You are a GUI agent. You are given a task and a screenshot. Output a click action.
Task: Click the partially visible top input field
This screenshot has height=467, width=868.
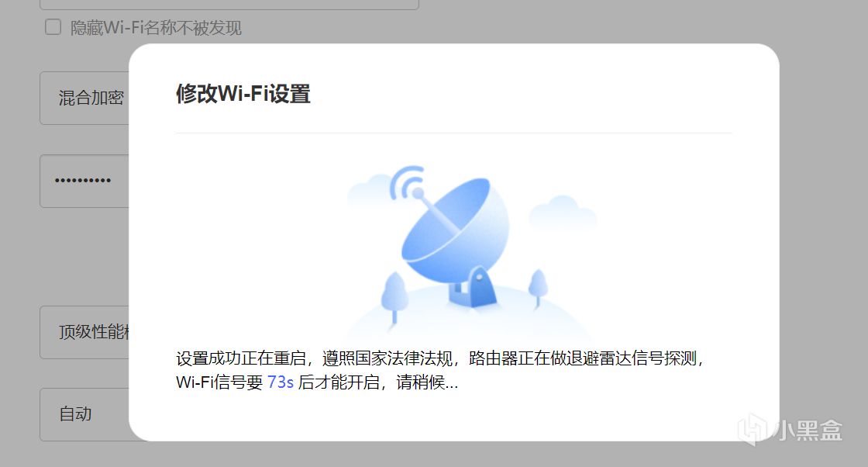[229, 5]
